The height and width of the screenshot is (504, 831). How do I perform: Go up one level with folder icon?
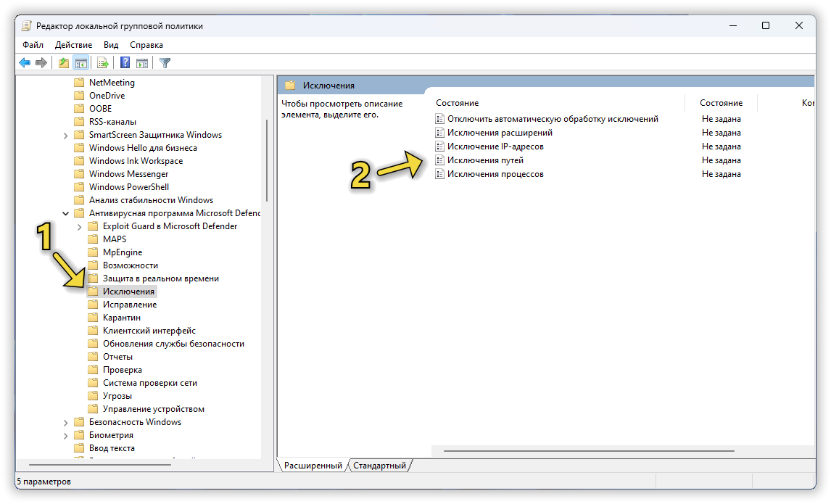(x=64, y=63)
